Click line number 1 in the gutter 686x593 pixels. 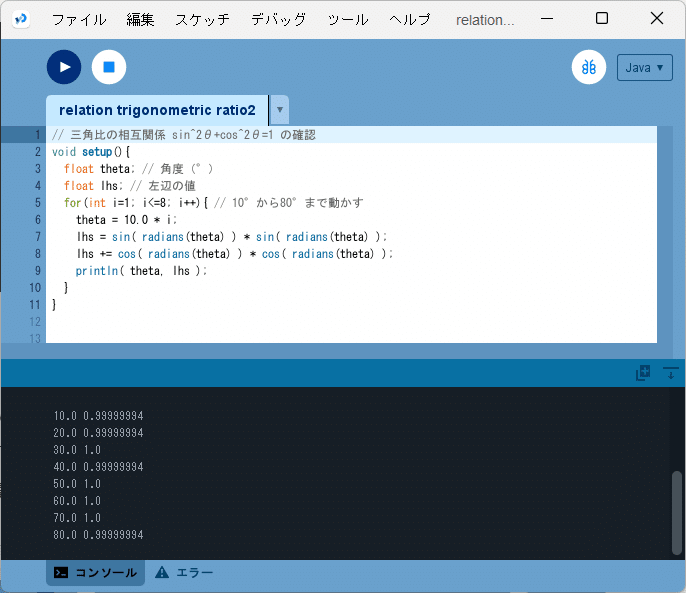point(38,135)
